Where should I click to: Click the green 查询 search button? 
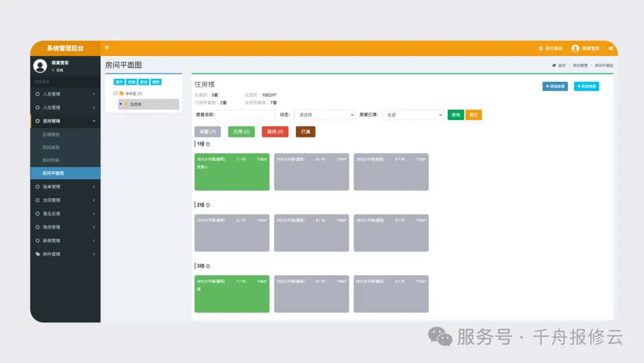click(456, 115)
